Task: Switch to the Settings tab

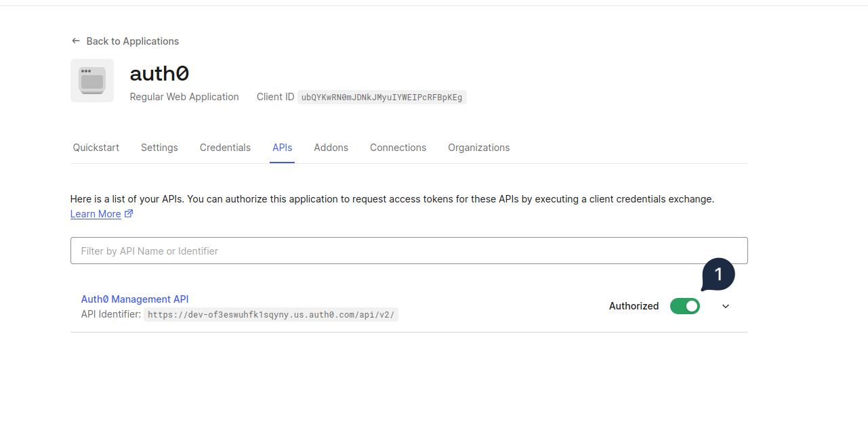Action: [159, 148]
